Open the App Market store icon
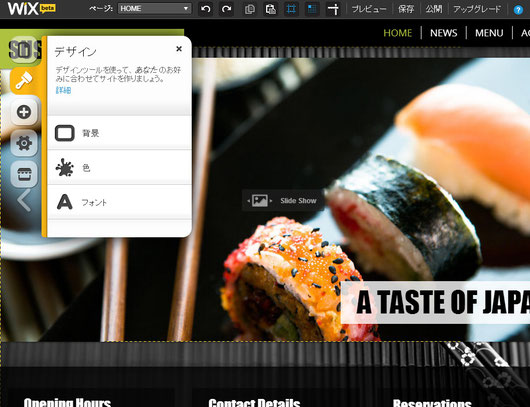 (24, 174)
